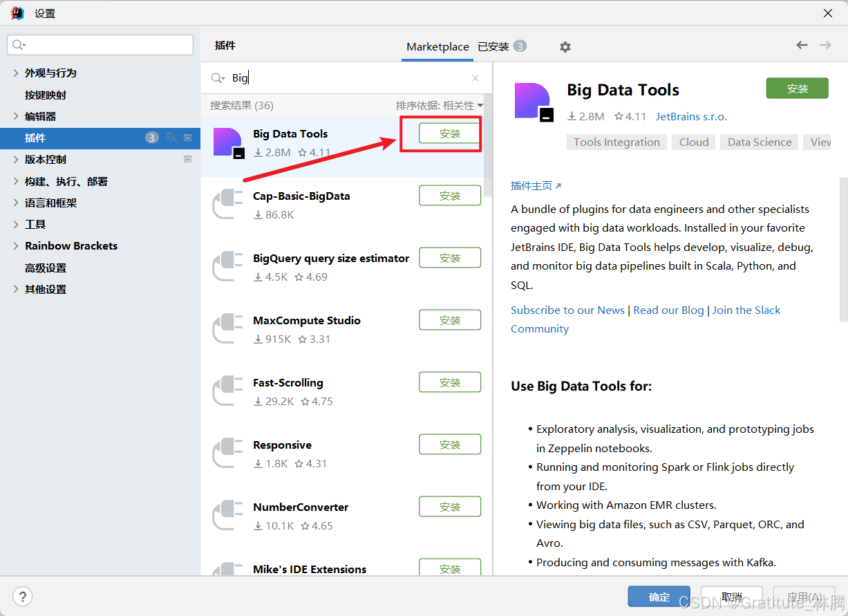Select 按键映射 in settings tree

[46, 95]
